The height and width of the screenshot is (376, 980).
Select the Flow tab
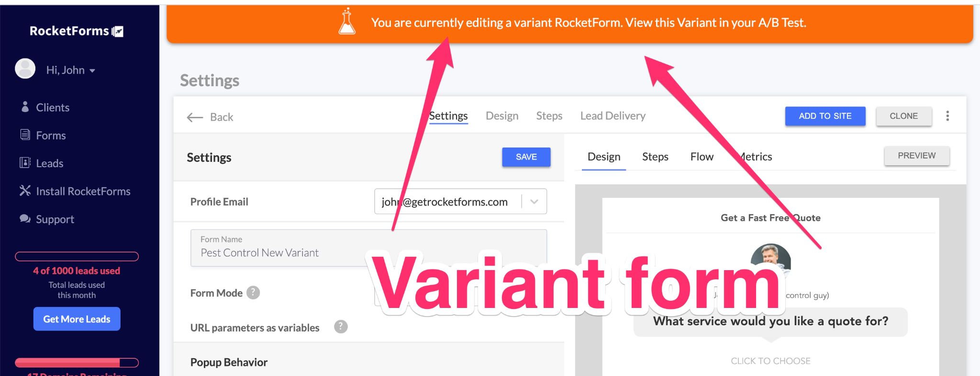click(702, 157)
